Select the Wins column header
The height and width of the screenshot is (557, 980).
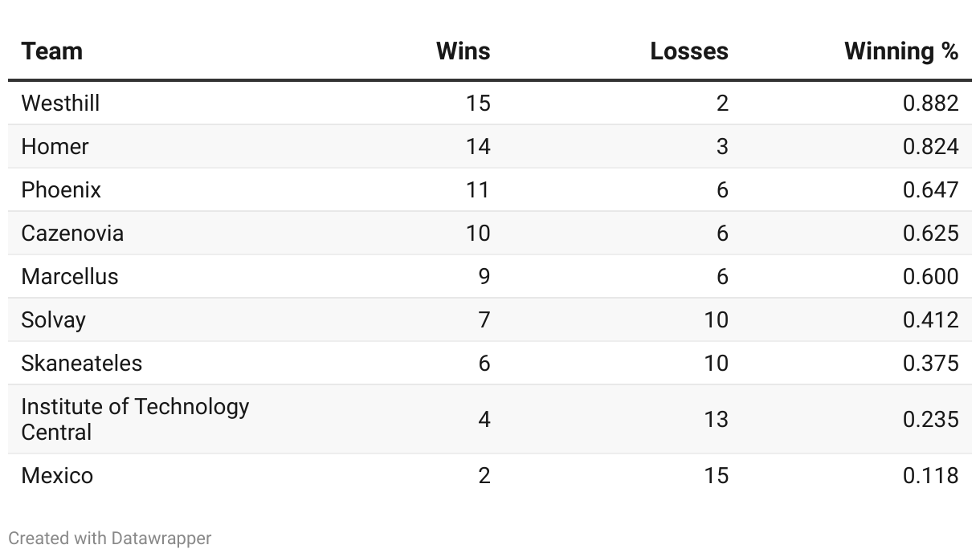pos(463,51)
